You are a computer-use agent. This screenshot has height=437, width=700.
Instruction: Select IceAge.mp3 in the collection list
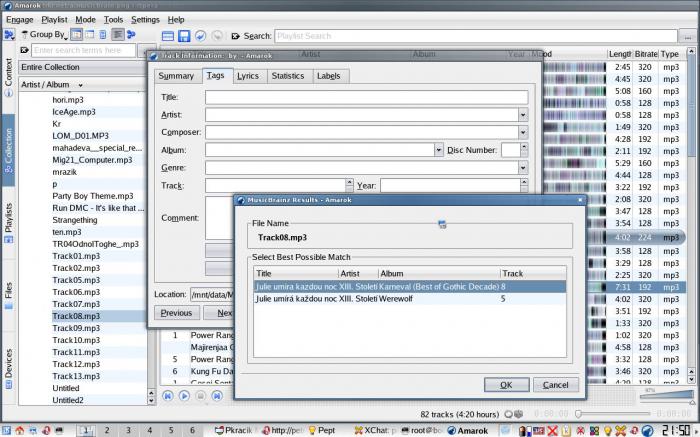click(x=74, y=112)
